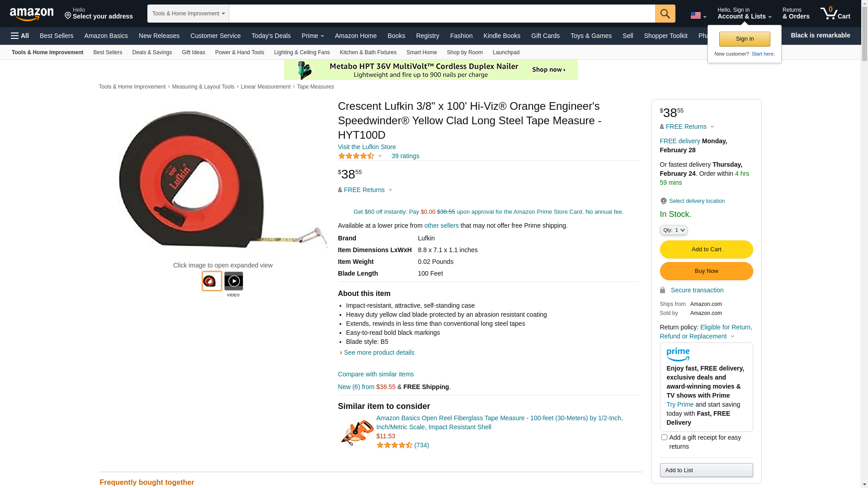Click the Amazon logo
868x488 pixels.
[32, 14]
